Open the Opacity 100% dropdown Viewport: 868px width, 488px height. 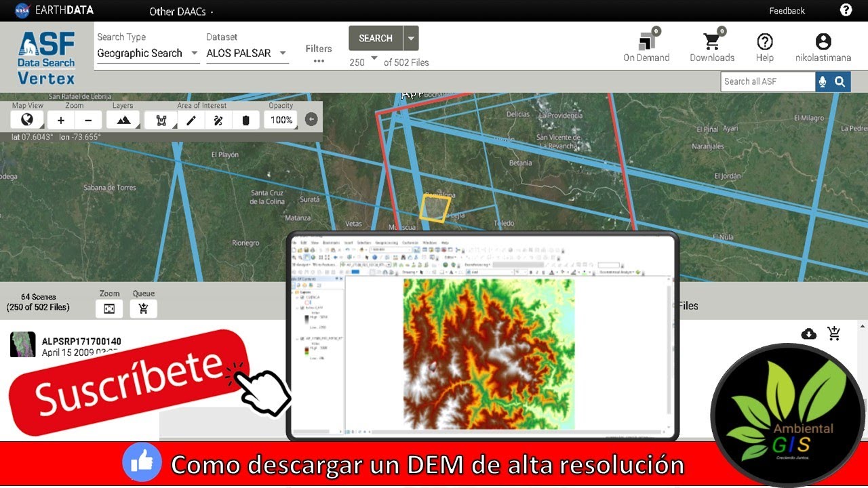(x=281, y=120)
